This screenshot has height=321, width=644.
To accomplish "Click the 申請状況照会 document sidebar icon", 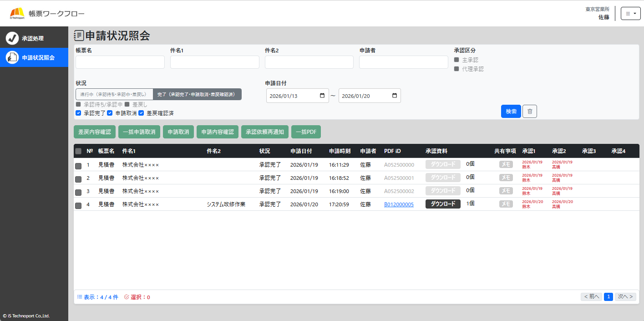I will (x=12, y=58).
